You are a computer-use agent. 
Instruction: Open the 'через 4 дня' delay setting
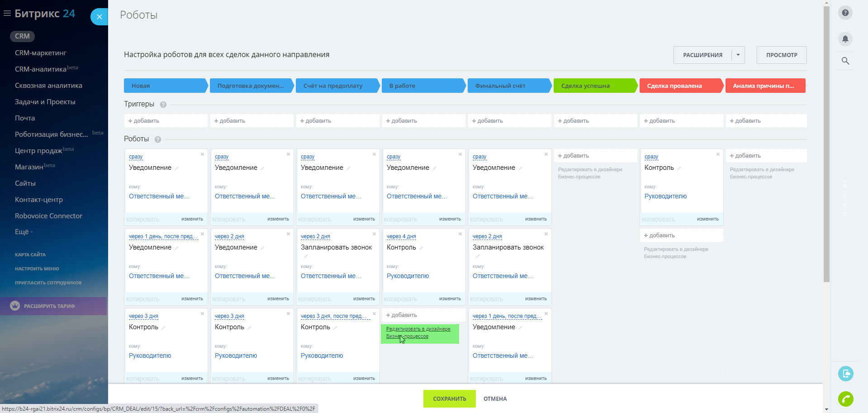click(x=401, y=236)
